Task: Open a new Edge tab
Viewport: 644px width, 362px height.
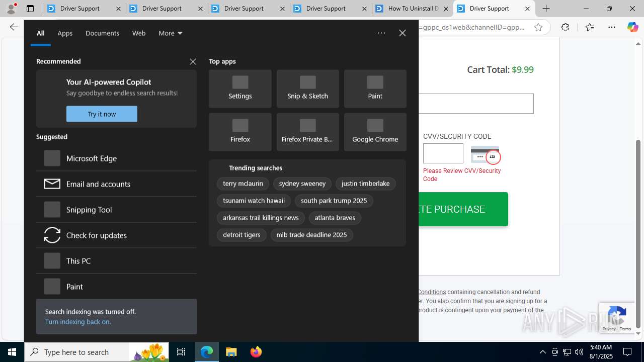Action: pos(546,9)
